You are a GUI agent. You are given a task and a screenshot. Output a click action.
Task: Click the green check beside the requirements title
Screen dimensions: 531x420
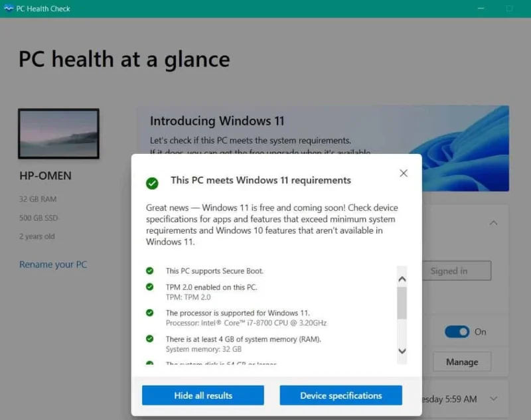click(152, 183)
